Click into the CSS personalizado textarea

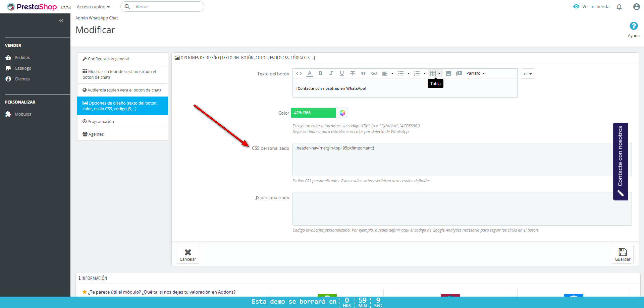(462, 160)
